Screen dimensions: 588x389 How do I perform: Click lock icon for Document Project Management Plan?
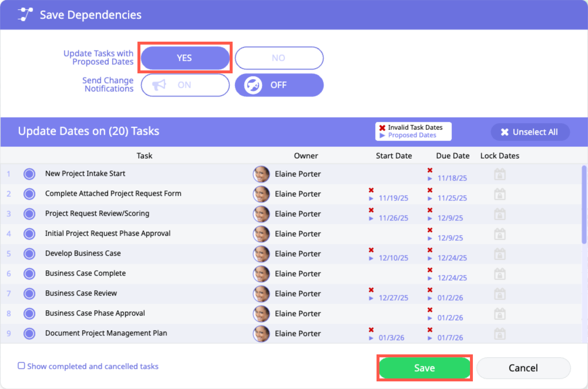point(500,334)
